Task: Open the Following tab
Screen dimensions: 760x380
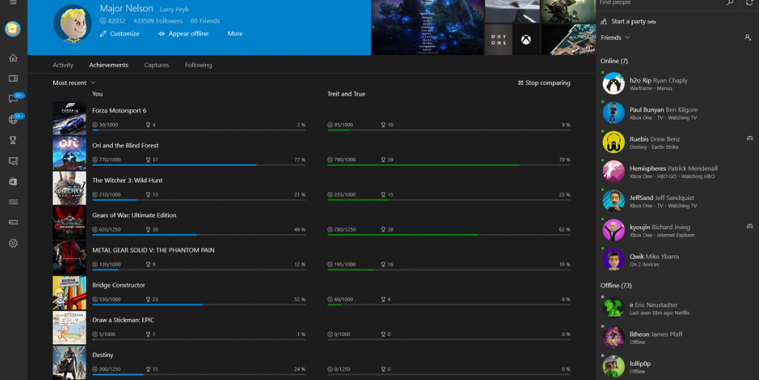Action: 198,65
